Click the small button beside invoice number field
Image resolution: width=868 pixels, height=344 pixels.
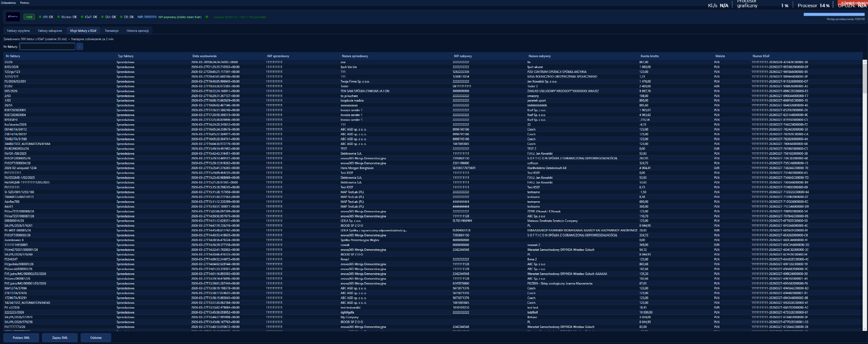pos(80,47)
